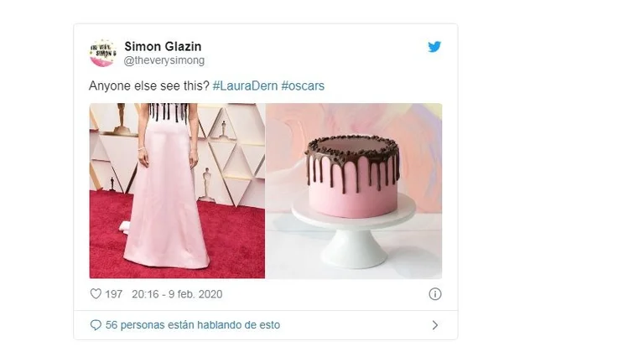
Task: Like the tweet with heart icon
Action: click(x=96, y=294)
